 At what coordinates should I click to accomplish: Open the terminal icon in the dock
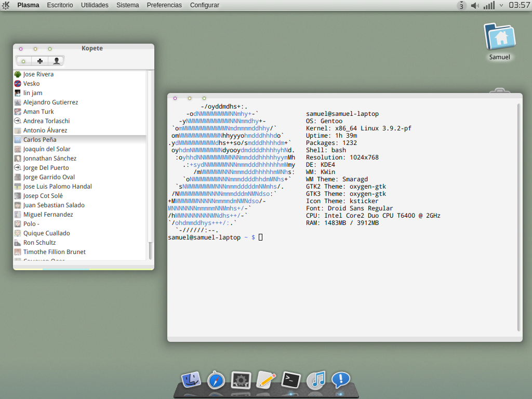pyautogui.click(x=291, y=380)
